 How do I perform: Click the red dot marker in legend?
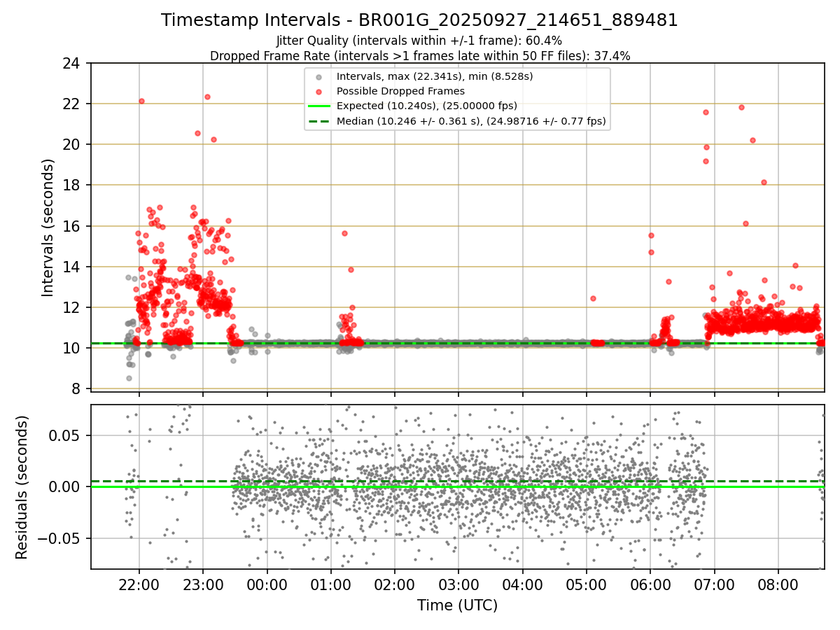tap(318, 92)
